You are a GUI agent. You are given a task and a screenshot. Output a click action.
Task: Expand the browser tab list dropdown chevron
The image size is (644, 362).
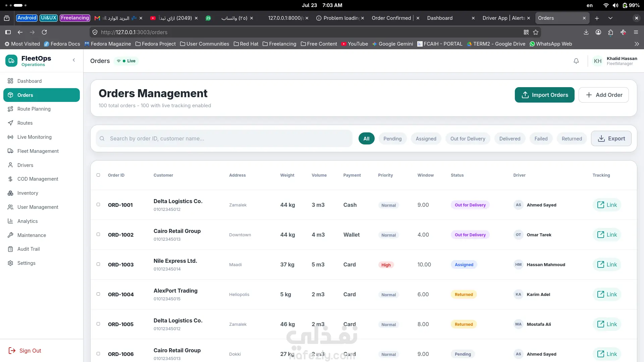pyautogui.click(x=610, y=18)
